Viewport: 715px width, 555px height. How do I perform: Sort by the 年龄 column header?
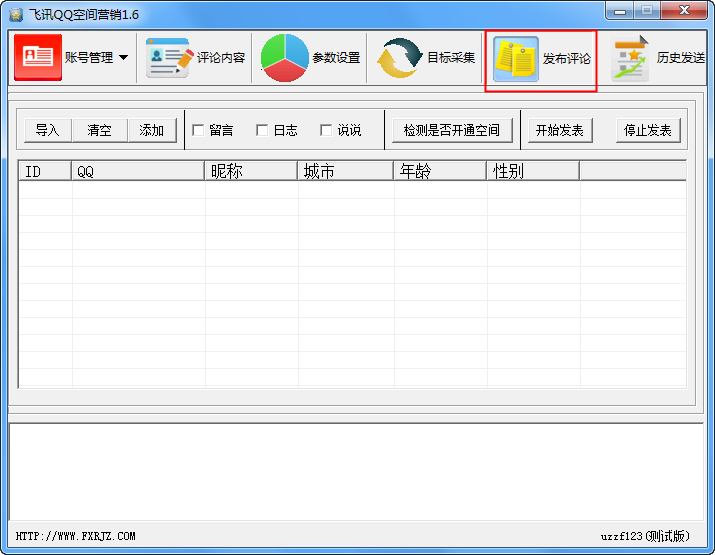[x=440, y=171]
